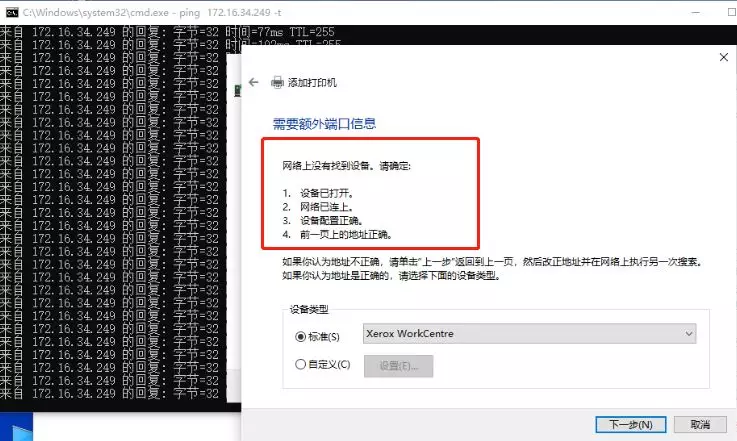737x441 pixels.
Task: Click the cmd.exe icon in the title bar
Action: (12, 12)
